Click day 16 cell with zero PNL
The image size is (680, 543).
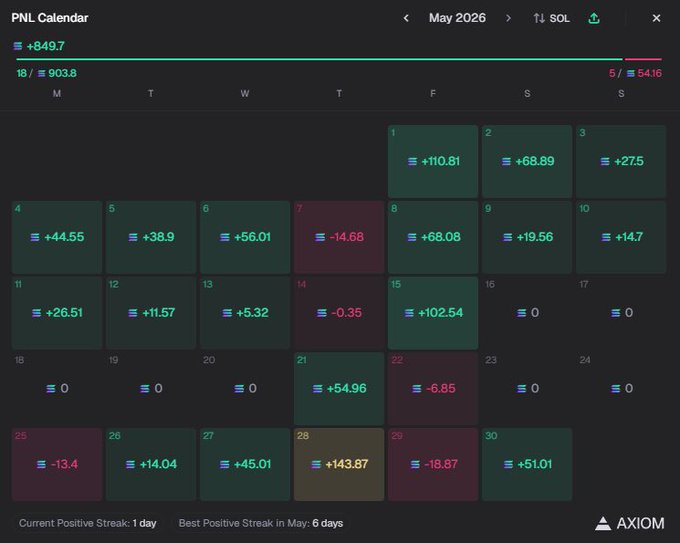click(527, 313)
